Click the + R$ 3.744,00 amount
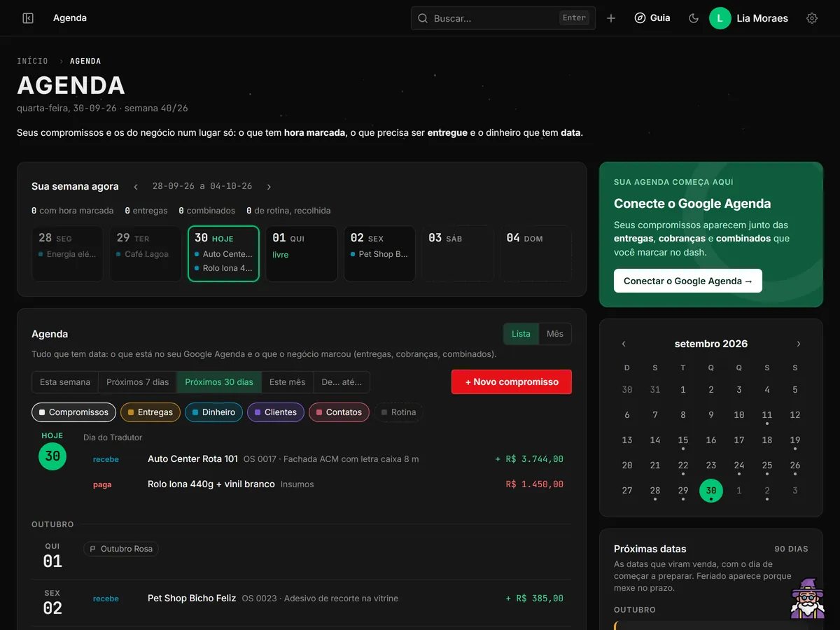840x630 pixels. (529, 459)
